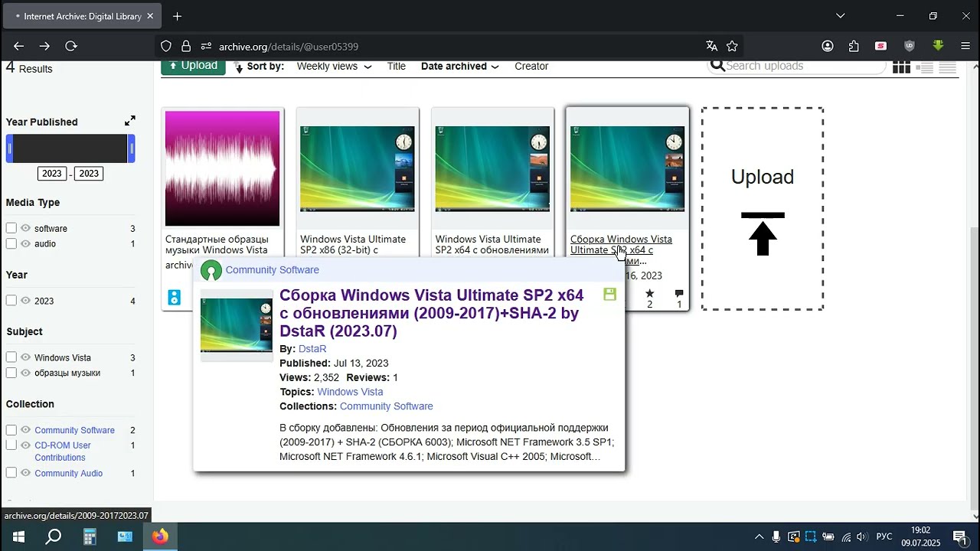Switch to list view with thumbnails
This screenshot has height=551, width=980.
925,67
